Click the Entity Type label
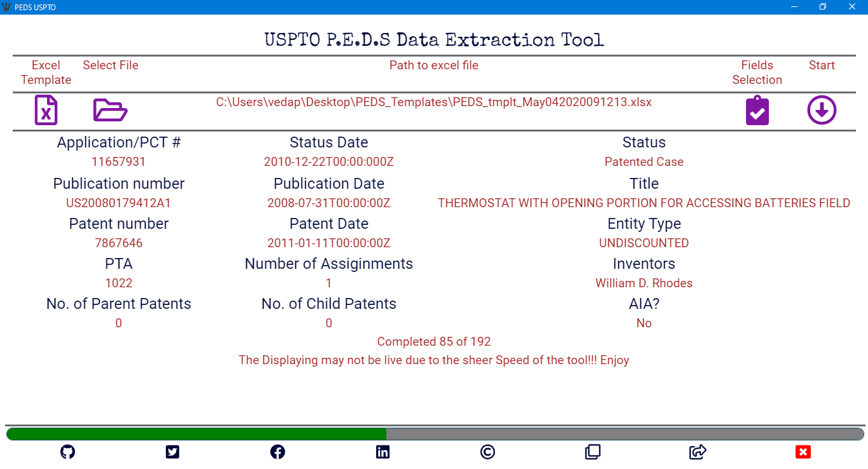The width and height of the screenshot is (868, 469). [644, 224]
